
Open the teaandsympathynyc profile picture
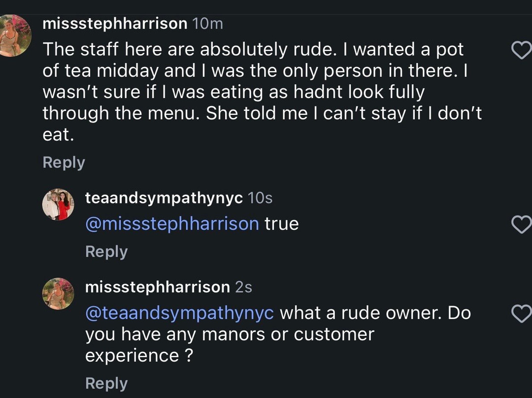[x=58, y=204]
